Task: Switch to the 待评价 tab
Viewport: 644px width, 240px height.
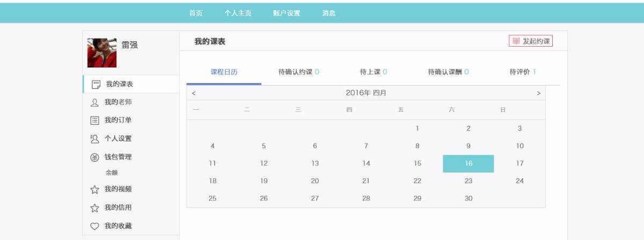Action: pyautogui.click(x=523, y=72)
